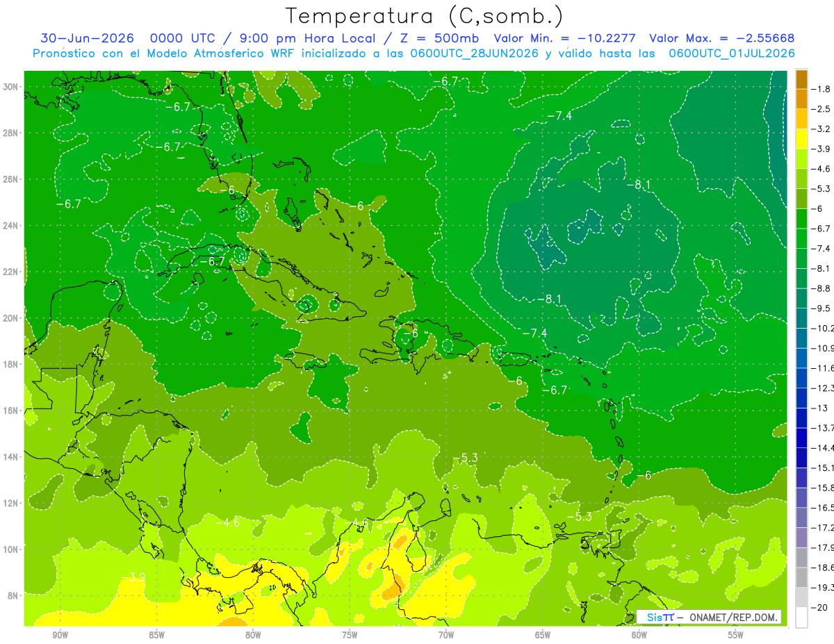Click the 26N latitude axis label

[12, 179]
